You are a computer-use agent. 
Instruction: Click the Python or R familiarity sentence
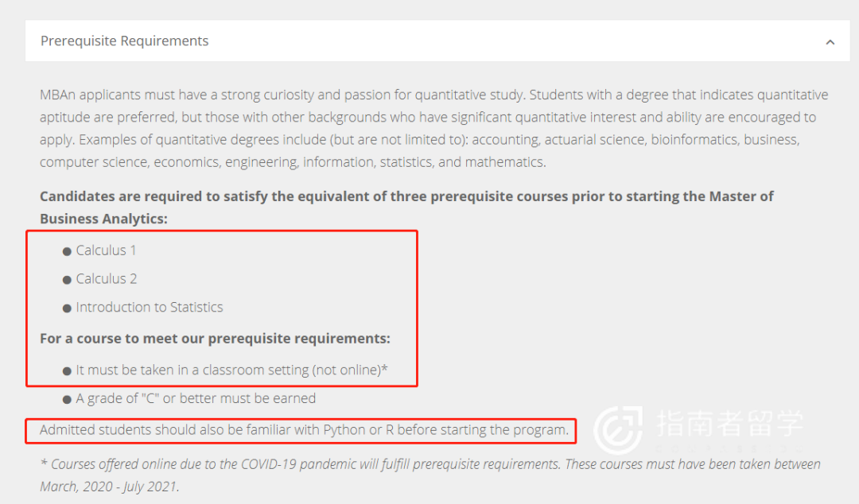(304, 430)
